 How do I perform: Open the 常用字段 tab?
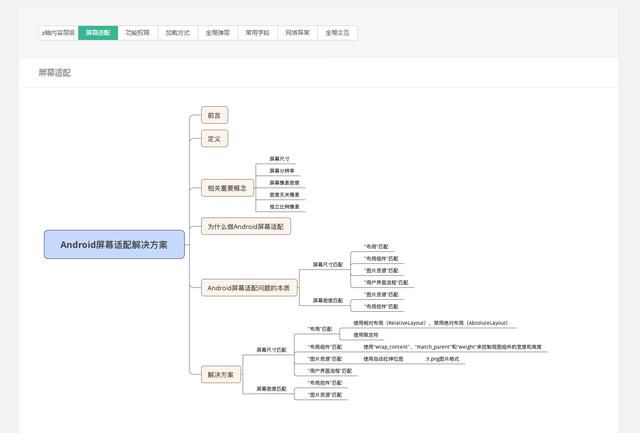(x=258, y=33)
